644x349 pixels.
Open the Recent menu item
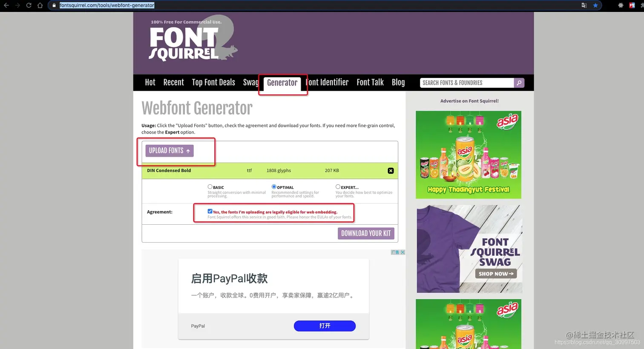tap(173, 83)
